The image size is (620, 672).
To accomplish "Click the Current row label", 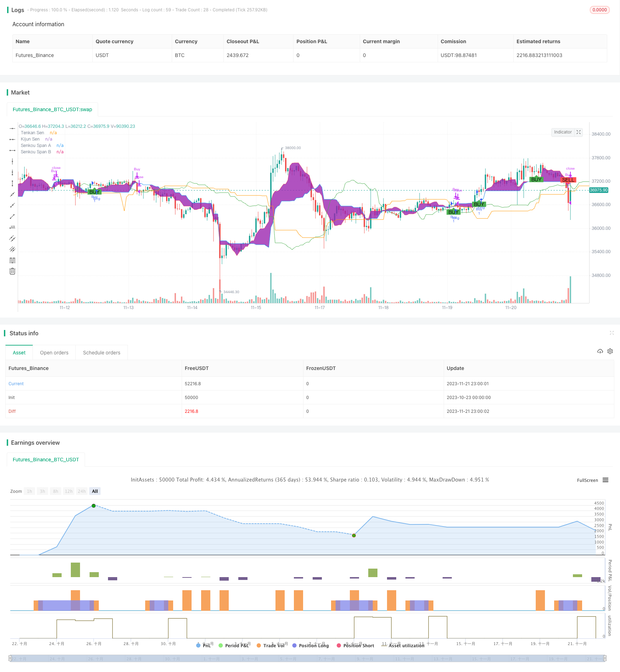I will click(x=16, y=384).
